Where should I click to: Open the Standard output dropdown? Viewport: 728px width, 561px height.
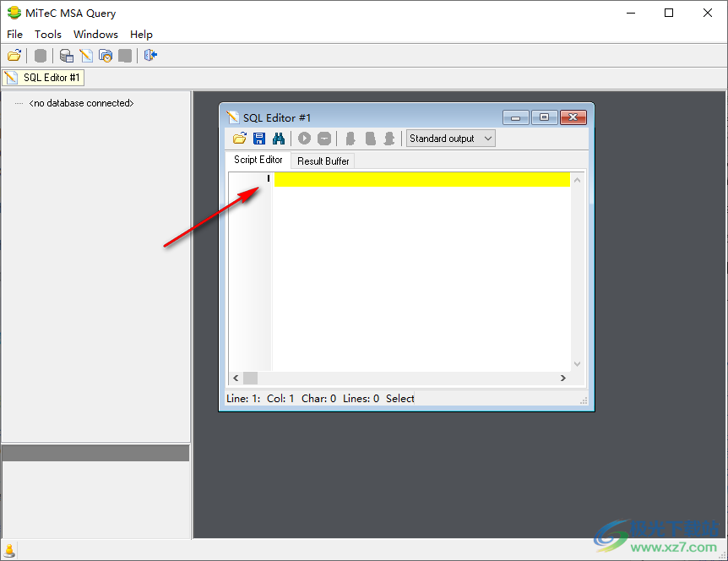(x=450, y=139)
